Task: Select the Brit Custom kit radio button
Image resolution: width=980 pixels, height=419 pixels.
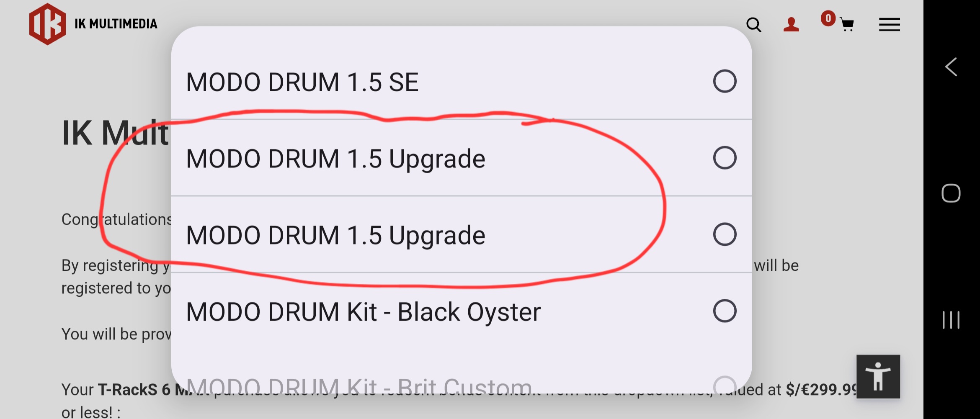Action: point(725,385)
